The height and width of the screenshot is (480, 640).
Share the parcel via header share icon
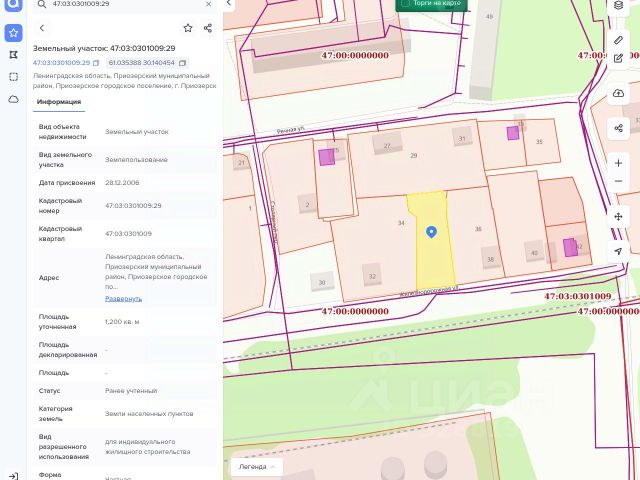(208, 28)
